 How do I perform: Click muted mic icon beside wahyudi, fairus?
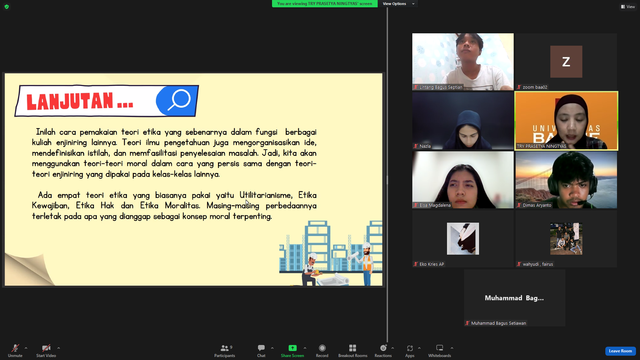(519, 264)
